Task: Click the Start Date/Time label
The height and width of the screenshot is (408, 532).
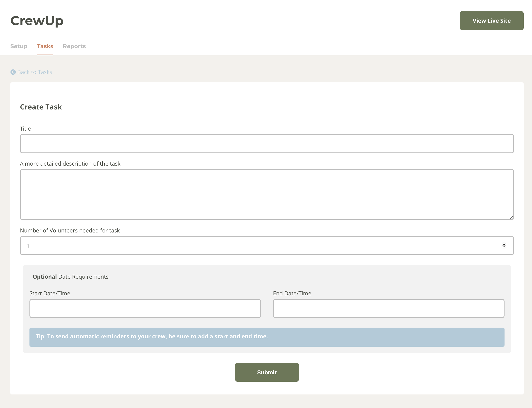Action: (50, 293)
